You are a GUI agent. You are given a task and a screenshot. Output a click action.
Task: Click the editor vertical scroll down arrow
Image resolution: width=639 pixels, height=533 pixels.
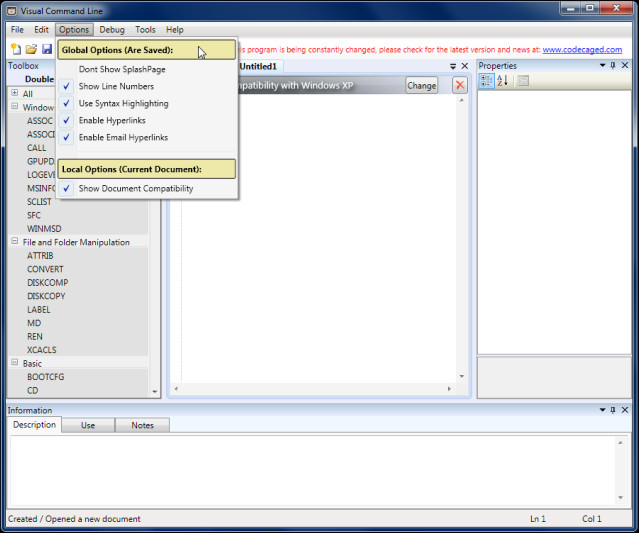coord(462,376)
